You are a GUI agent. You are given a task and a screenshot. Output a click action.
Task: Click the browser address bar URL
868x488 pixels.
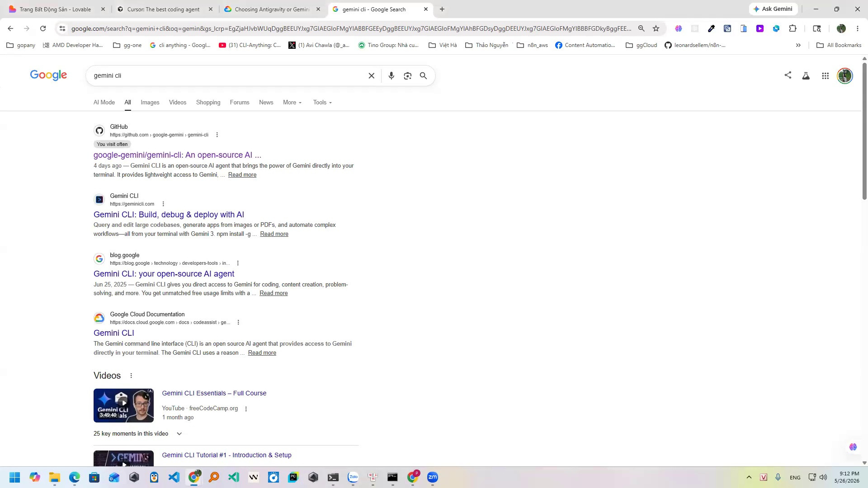[351, 28]
